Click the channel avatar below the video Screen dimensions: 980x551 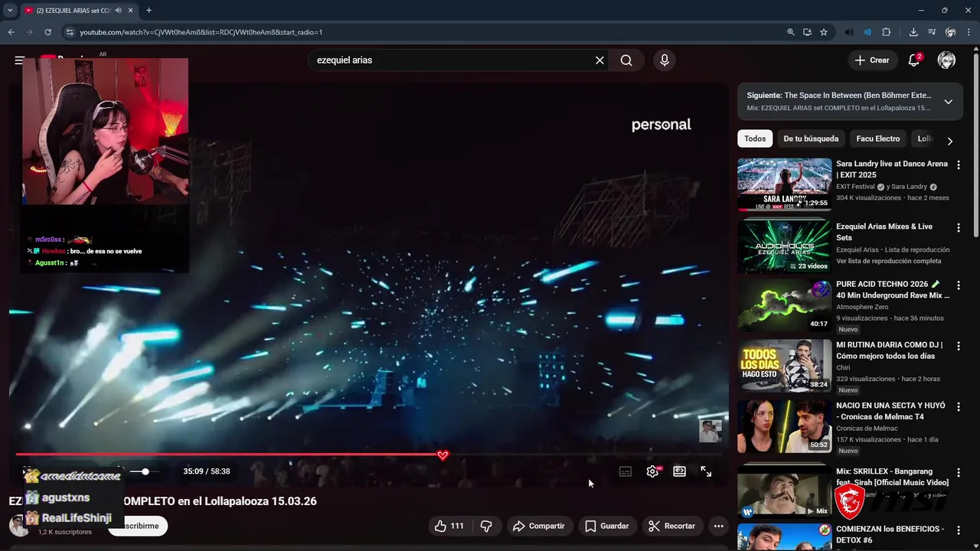(18, 526)
